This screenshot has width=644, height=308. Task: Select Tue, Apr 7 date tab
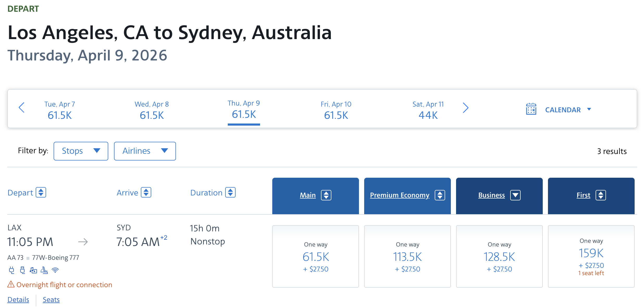[x=60, y=110]
